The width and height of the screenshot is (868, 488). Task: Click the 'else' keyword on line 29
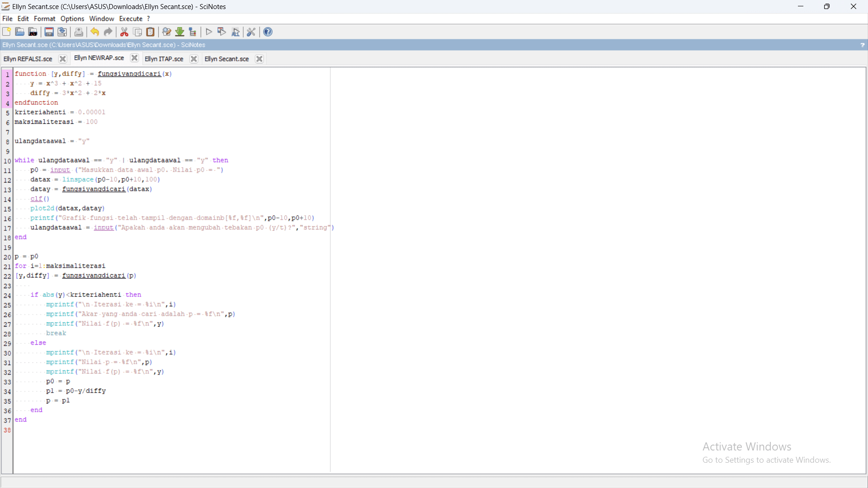pyautogui.click(x=38, y=343)
